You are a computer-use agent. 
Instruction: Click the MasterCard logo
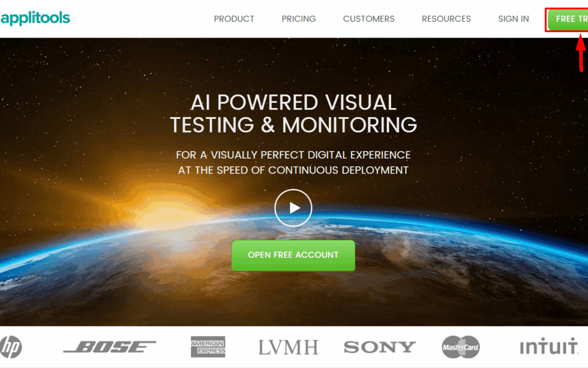[x=461, y=347]
